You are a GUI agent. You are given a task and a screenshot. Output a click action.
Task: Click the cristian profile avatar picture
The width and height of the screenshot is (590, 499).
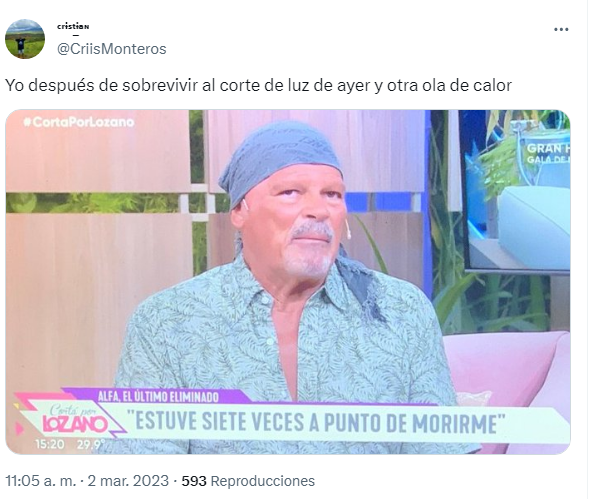[25, 39]
